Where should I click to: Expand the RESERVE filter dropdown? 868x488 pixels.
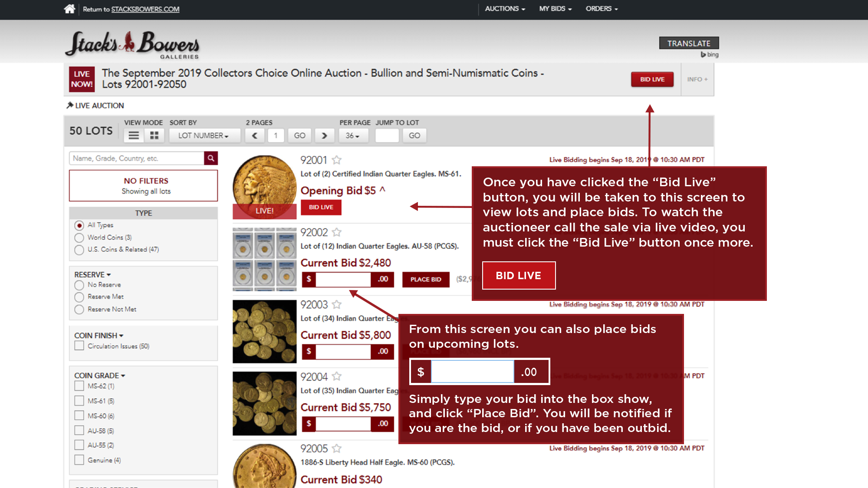(92, 274)
